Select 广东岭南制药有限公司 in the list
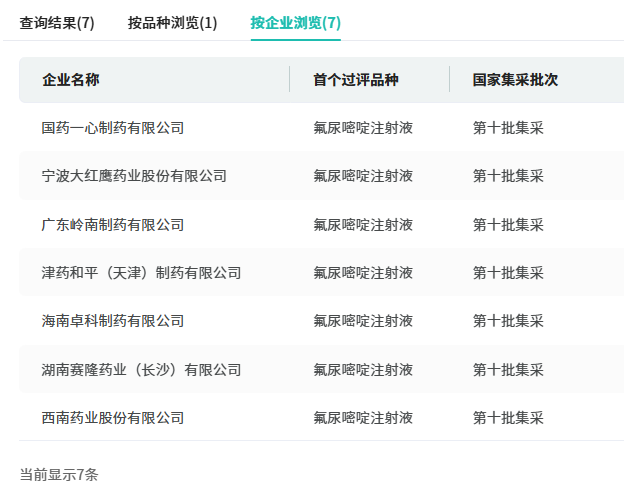624x499 pixels. 113,225
